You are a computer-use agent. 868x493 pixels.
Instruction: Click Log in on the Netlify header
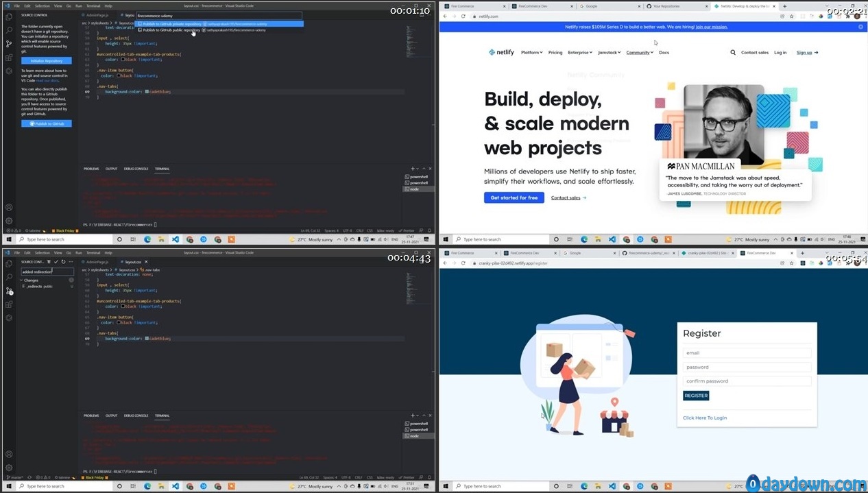780,52
